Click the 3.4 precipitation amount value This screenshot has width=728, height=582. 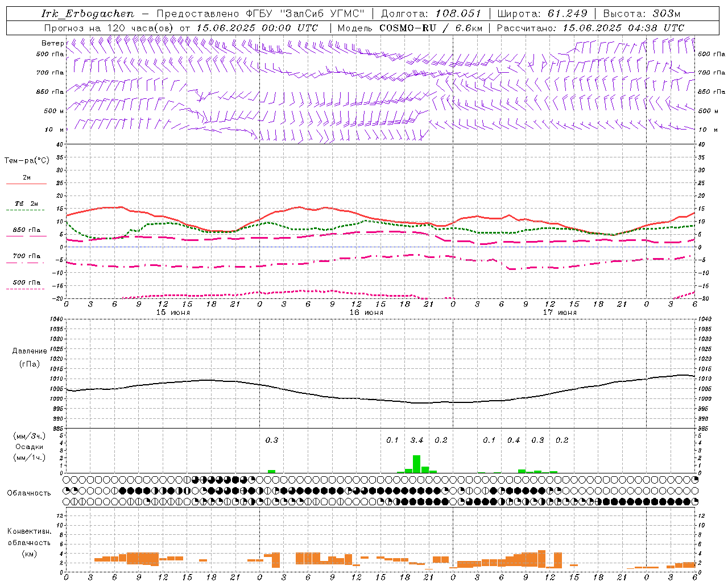coord(417,440)
